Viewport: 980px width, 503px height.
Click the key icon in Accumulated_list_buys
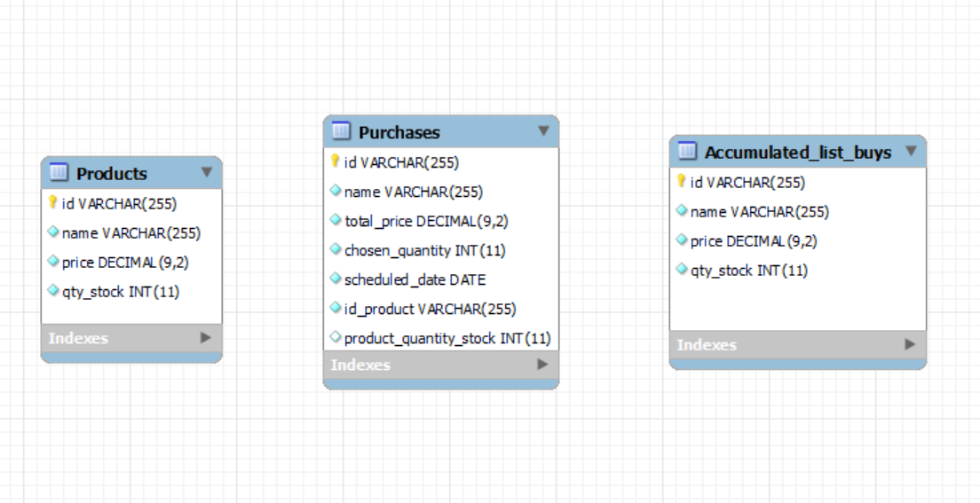coord(681,181)
